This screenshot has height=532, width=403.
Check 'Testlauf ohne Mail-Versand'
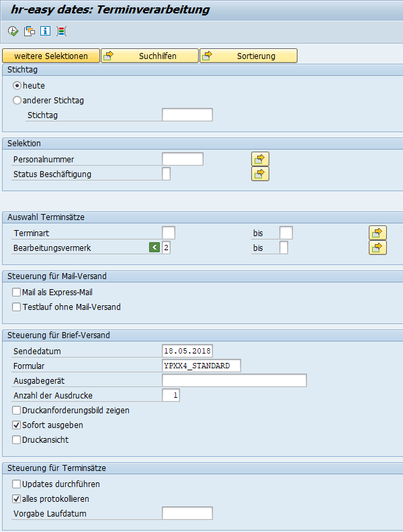point(17,307)
